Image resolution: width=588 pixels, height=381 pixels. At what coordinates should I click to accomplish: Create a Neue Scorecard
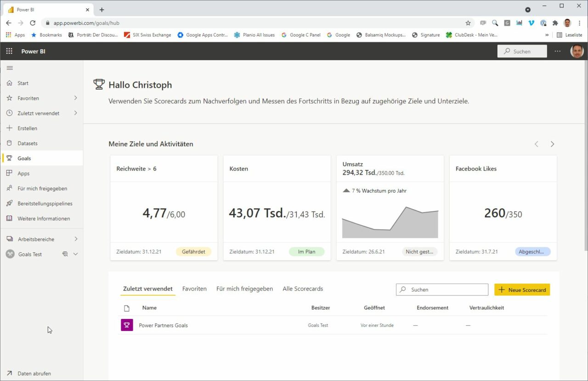tap(522, 290)
